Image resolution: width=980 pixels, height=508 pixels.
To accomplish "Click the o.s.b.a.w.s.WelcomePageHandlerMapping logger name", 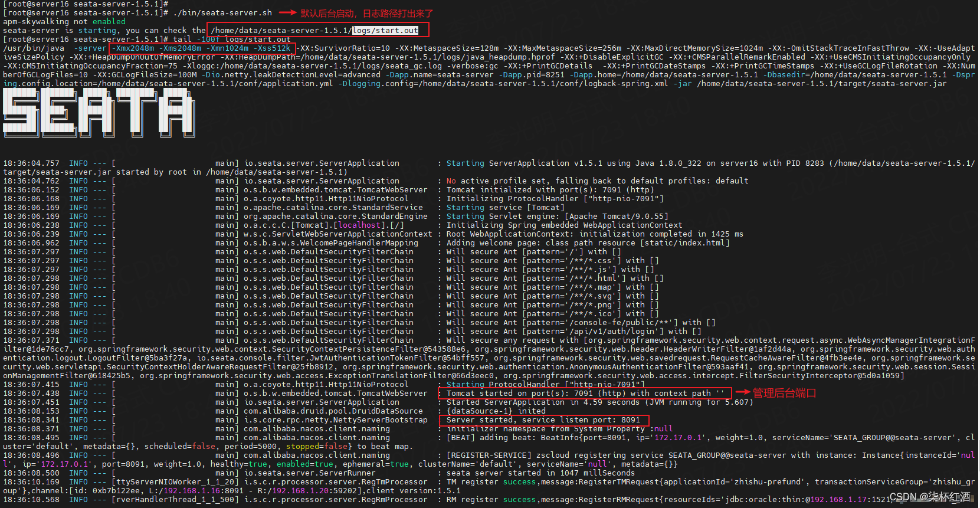I will click(x=331, y=242).
